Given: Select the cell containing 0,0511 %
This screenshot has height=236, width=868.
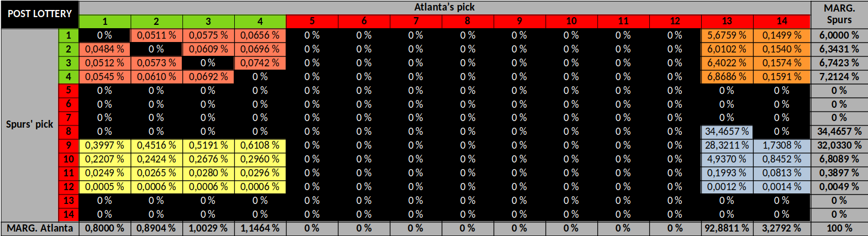Looking at the screenshot, I should point(156,35).
